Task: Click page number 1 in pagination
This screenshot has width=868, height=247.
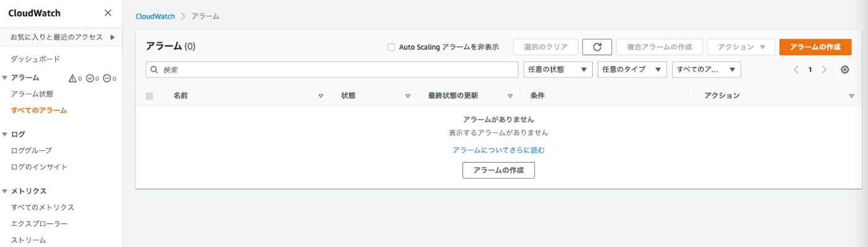Action: tap(810, 70)
